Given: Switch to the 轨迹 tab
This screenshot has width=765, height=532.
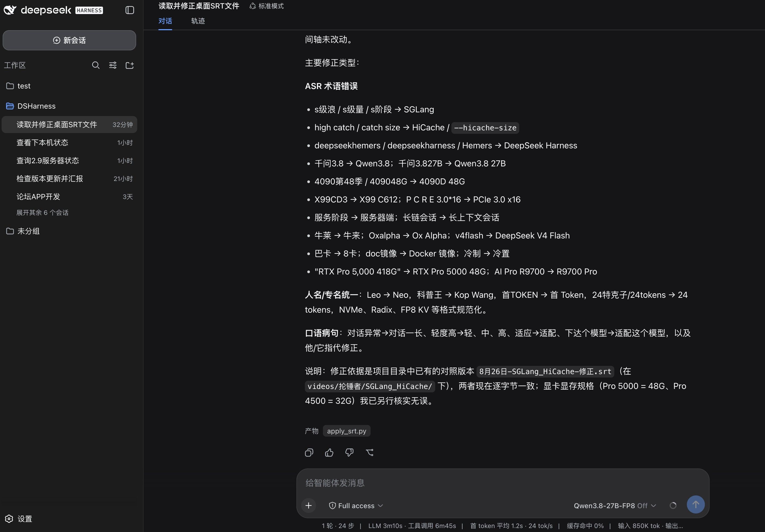Looking at the screenshot, I should point(198,21).
